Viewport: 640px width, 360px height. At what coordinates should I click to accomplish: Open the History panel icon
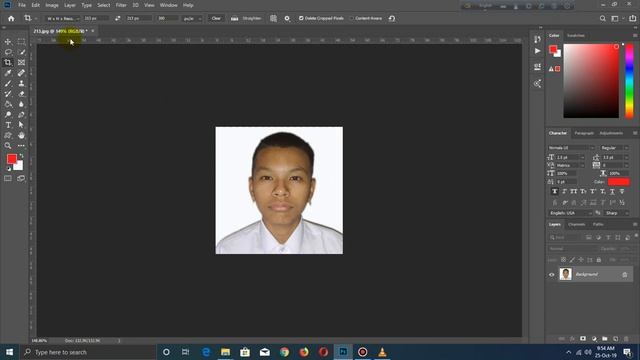(x=537, y=39)
